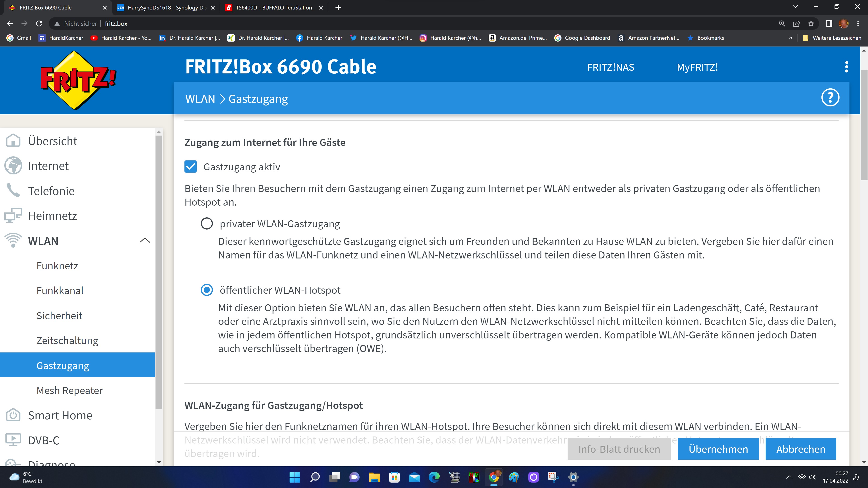This screenshot has width=868, height=488.
Task: Open Windows Start menu in taskbar
Action: [x=295, y=477]
